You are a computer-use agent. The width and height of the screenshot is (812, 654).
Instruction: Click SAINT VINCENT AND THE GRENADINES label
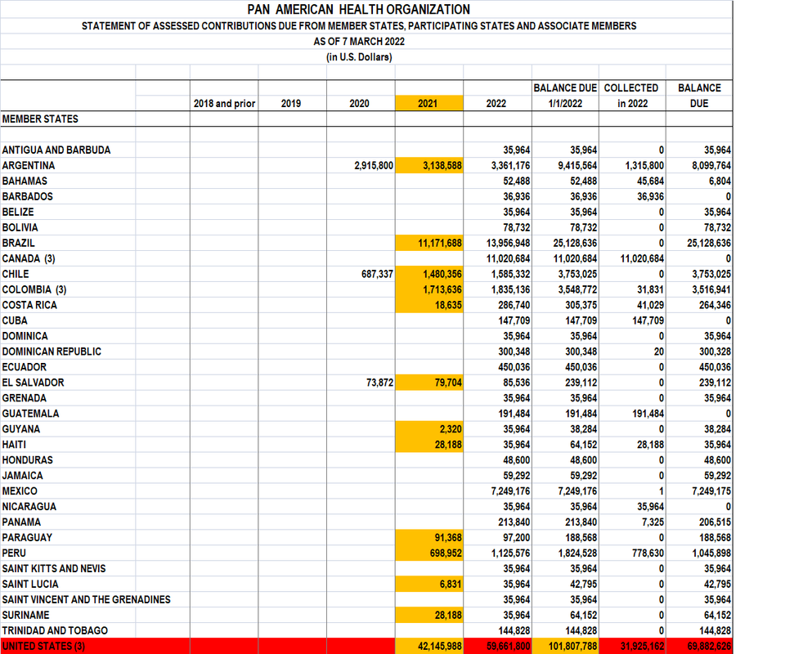point(86,601)
